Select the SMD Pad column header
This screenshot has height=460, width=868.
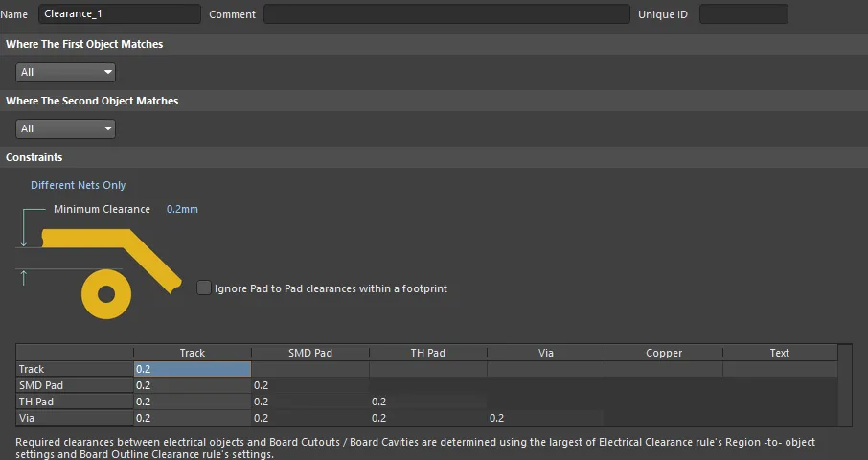[x=310, y=353]
